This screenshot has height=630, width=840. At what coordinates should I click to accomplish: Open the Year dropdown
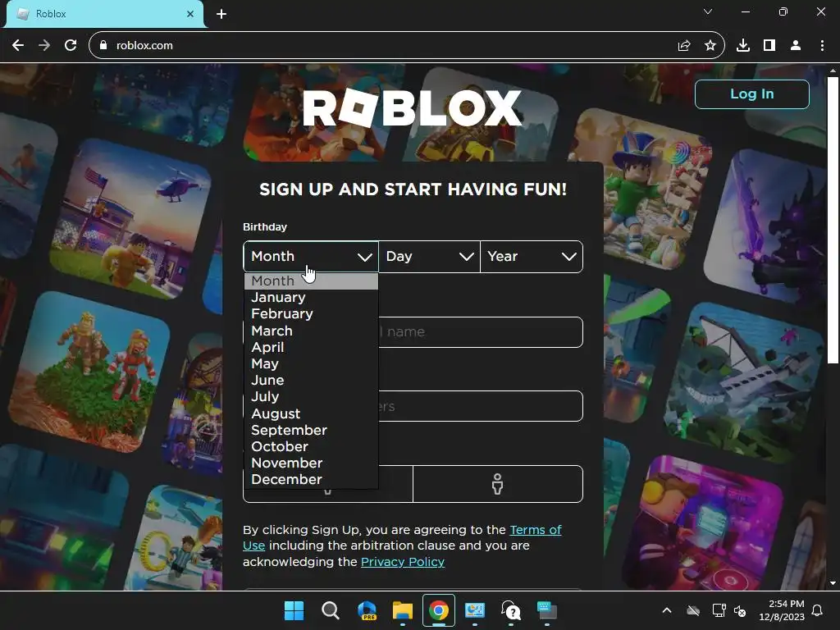tap(532, 257)
